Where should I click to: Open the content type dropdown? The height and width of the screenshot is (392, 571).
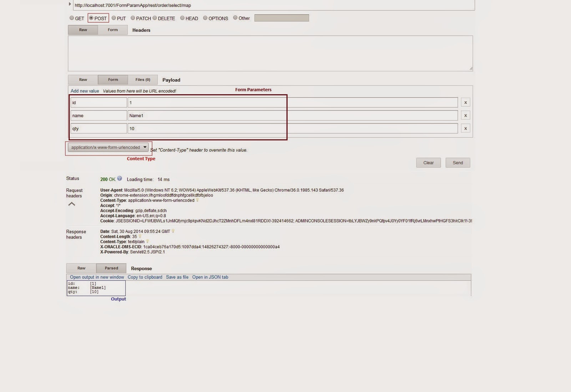(x=108, y=147)
